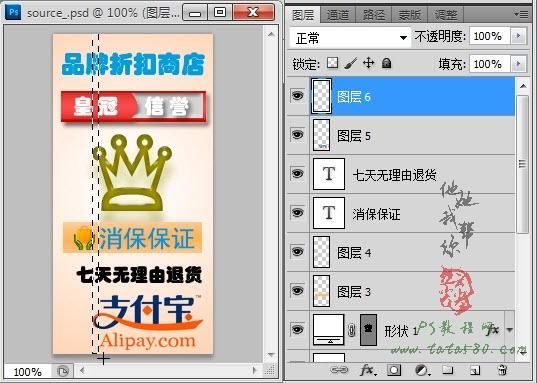Click the lock image pixels brush icon
537x383 pixels.
click(x=350, y=63)
